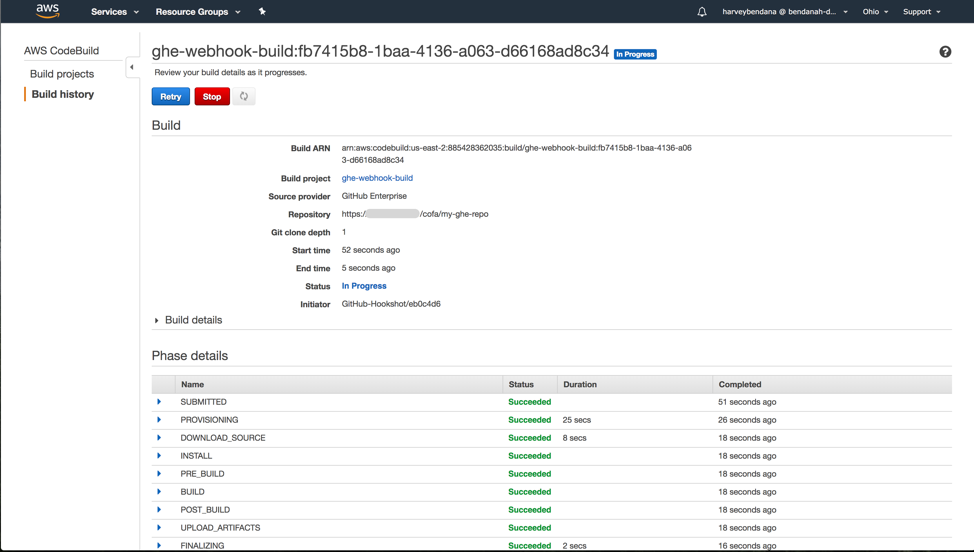Click the red Stop button
The height and width of the screenshot is (552, 974).
[x=212, y=96]
